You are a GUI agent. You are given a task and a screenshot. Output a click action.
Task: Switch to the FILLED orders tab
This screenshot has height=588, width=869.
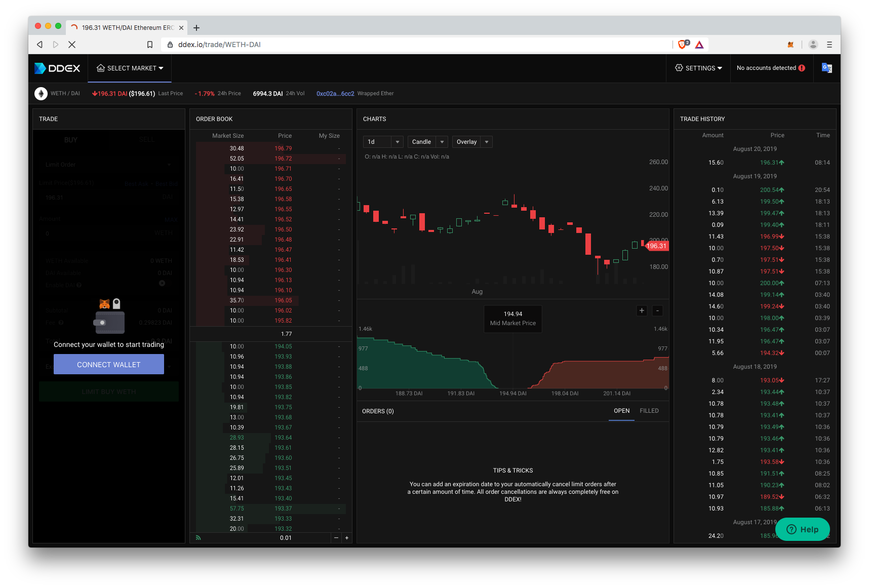(x=649, y=411)
